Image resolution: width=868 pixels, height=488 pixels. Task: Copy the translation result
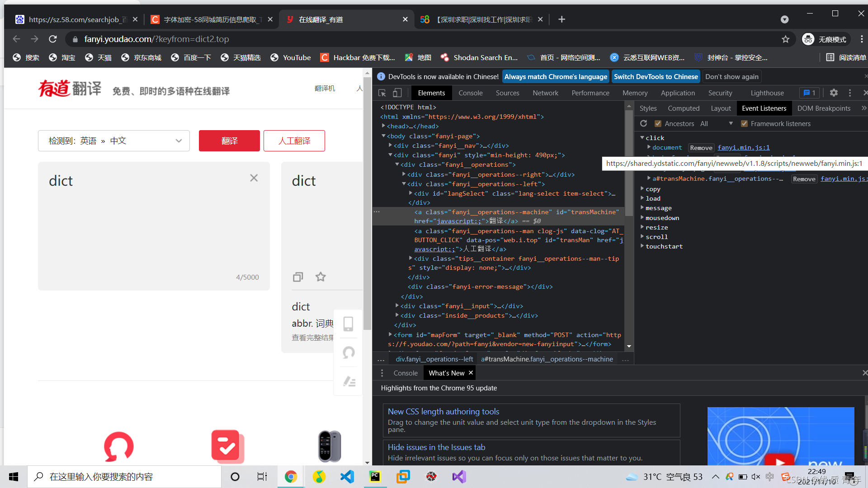[298, 277]
